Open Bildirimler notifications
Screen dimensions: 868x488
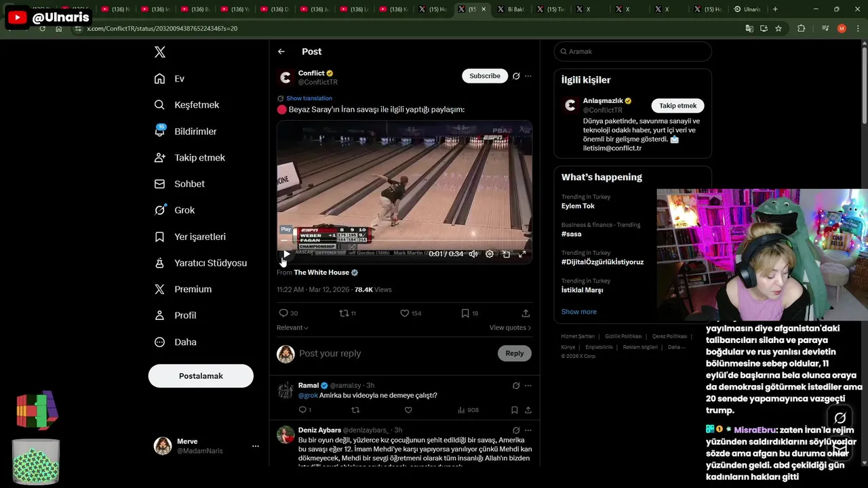click(x=185, y=131)
